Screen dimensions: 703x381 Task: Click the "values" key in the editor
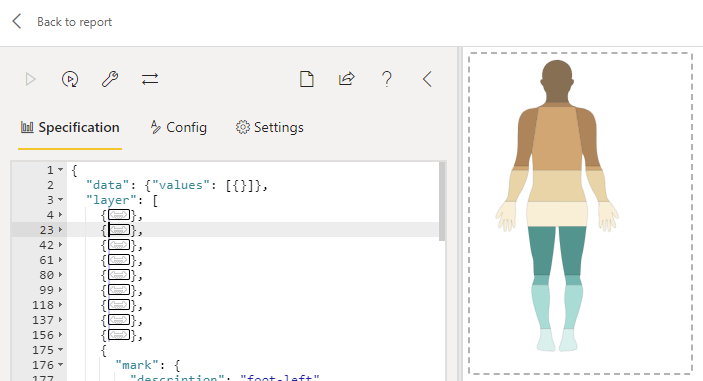pyautogui.click(x=181, y=185)
